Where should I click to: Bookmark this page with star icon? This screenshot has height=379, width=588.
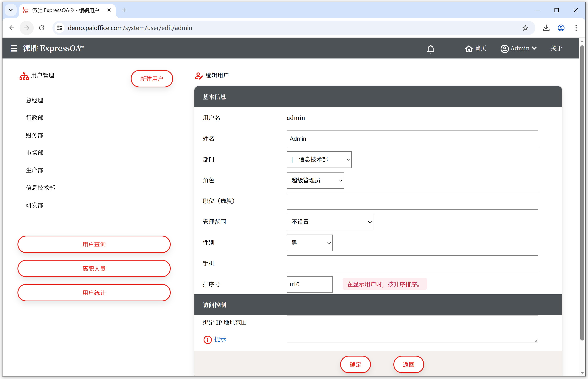[525, 28]
